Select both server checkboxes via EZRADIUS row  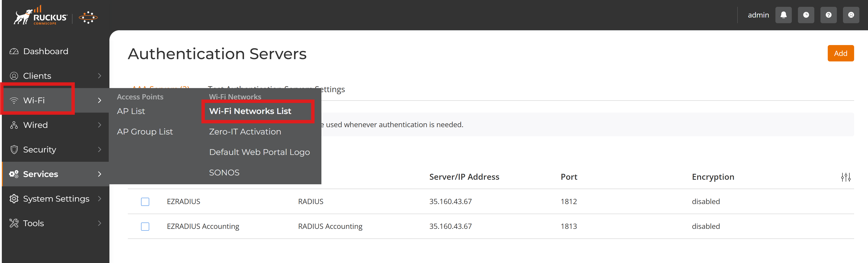pos(145,202)
